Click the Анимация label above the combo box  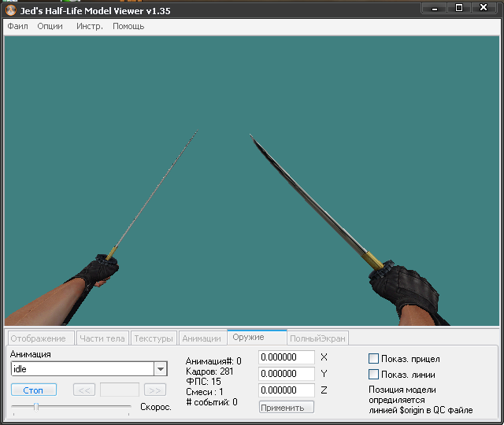[31, 354]
